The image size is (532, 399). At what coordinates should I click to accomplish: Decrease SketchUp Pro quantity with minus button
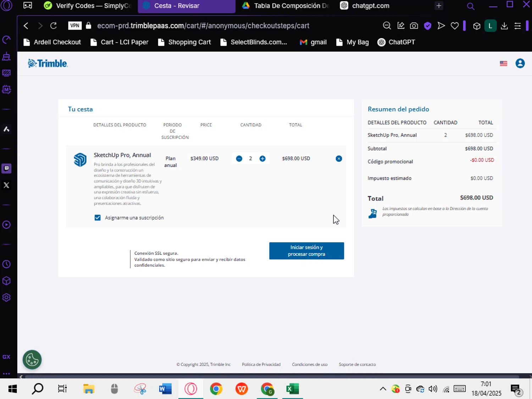pos(239,159)
